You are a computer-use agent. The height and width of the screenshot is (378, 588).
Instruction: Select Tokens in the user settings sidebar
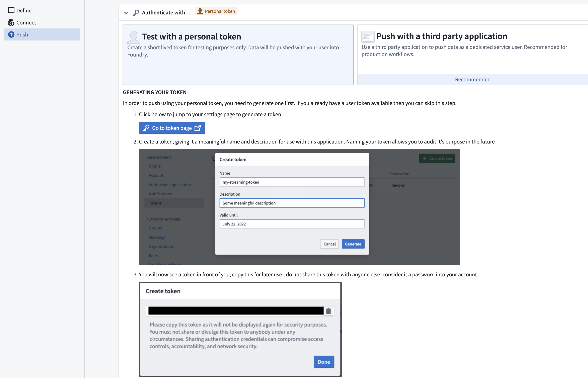click(155, 203)
